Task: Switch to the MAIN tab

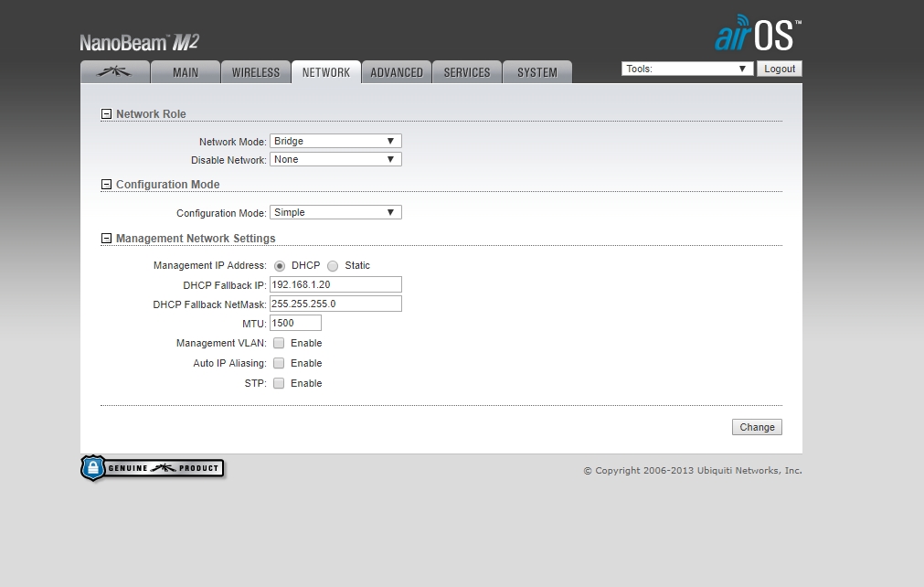Action: (185, 72)
